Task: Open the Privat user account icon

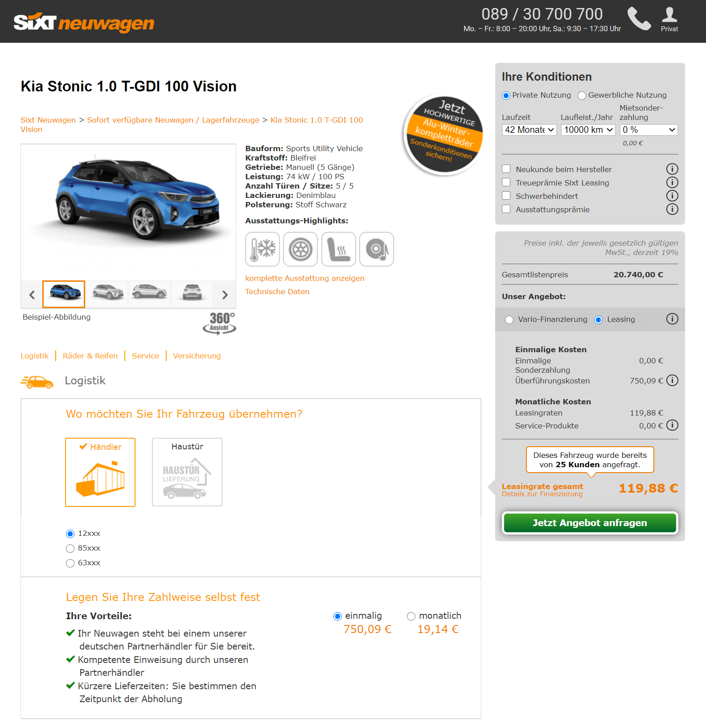Action: [x=669, y=19]
